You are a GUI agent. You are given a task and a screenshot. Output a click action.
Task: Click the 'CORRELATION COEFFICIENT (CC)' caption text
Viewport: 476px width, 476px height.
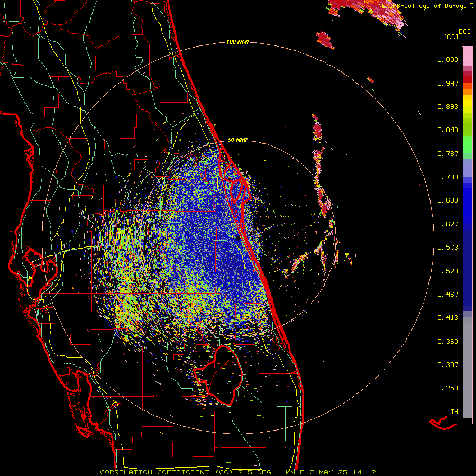pos(167,472)
